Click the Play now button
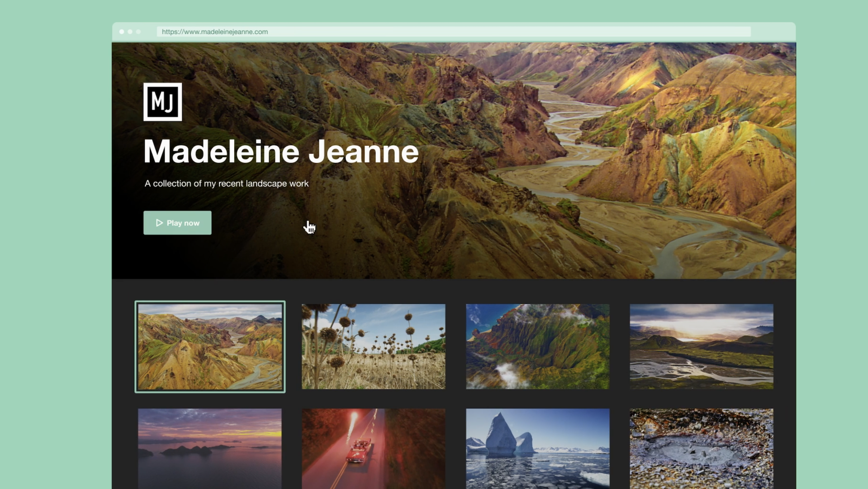This screenshot has height=489, width=868. click(177, 223)
